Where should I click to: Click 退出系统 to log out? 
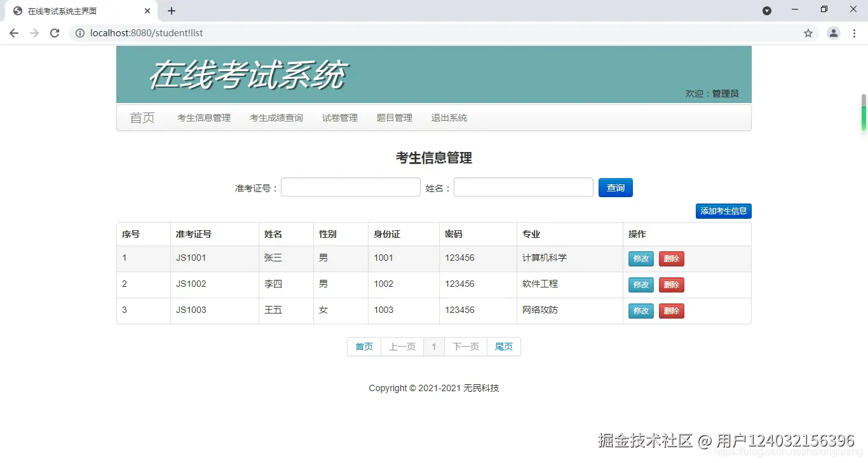tap(449, 118)
